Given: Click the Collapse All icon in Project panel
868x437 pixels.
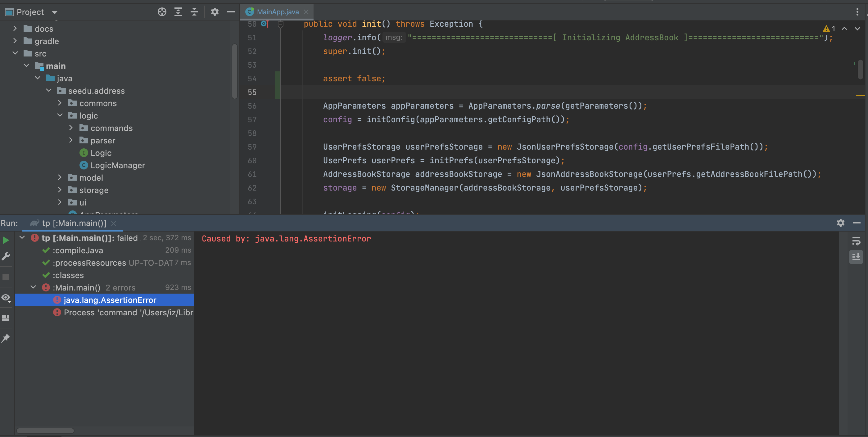Looking at the screenshot, I should pos(194,12).
